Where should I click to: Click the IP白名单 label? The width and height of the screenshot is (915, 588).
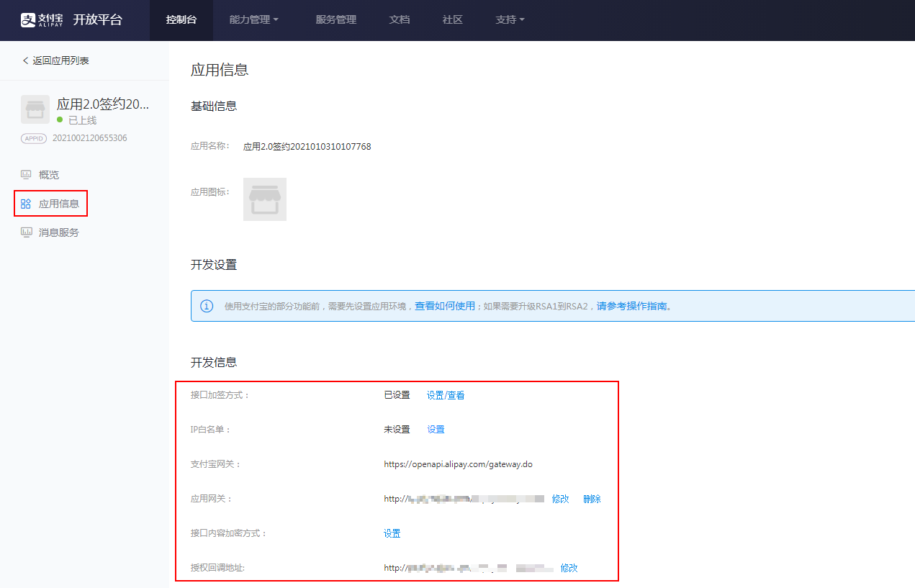coord(211,430)
